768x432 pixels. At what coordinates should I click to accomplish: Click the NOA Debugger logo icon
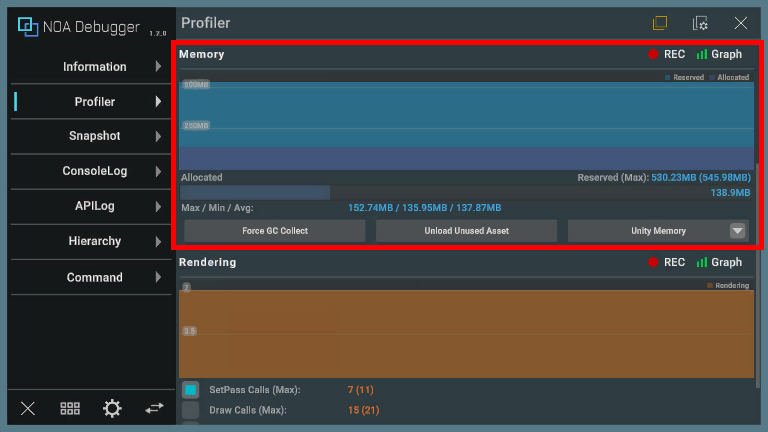pos(28,27)
